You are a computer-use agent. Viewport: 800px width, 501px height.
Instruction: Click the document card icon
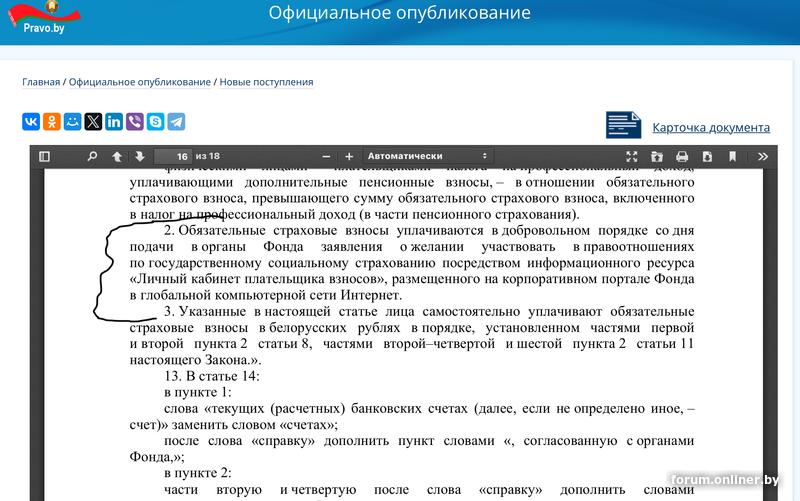pos(623,125)
